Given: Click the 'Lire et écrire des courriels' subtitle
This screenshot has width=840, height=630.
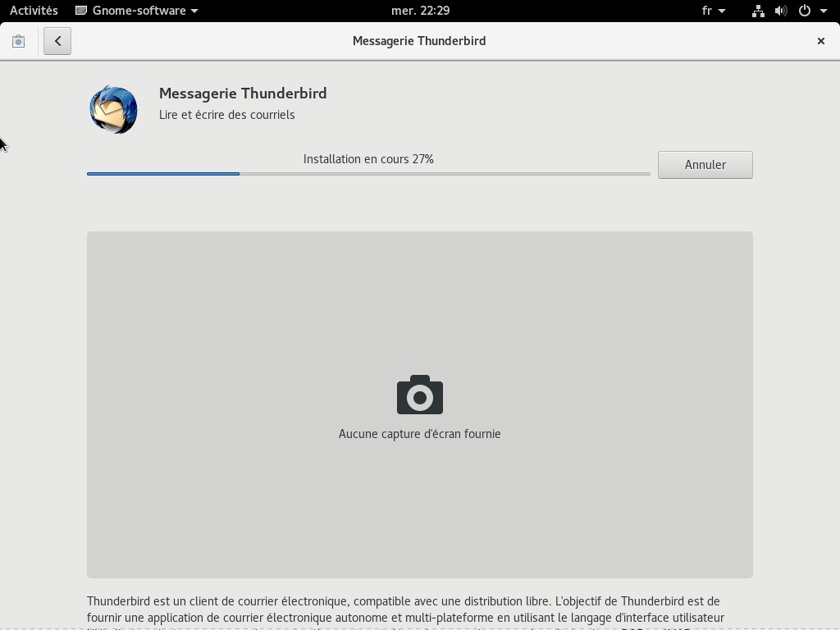Looking at the screenshot, I should tap(227, 115).
